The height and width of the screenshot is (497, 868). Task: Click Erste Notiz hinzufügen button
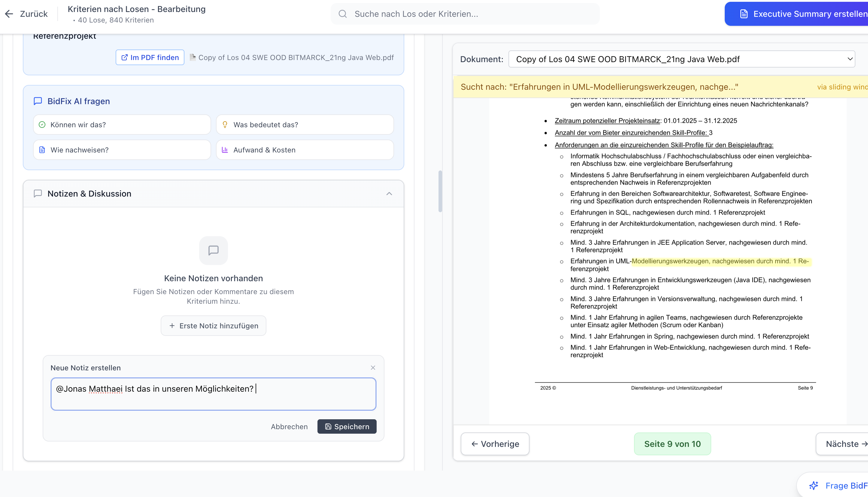(x=213, y=326)
